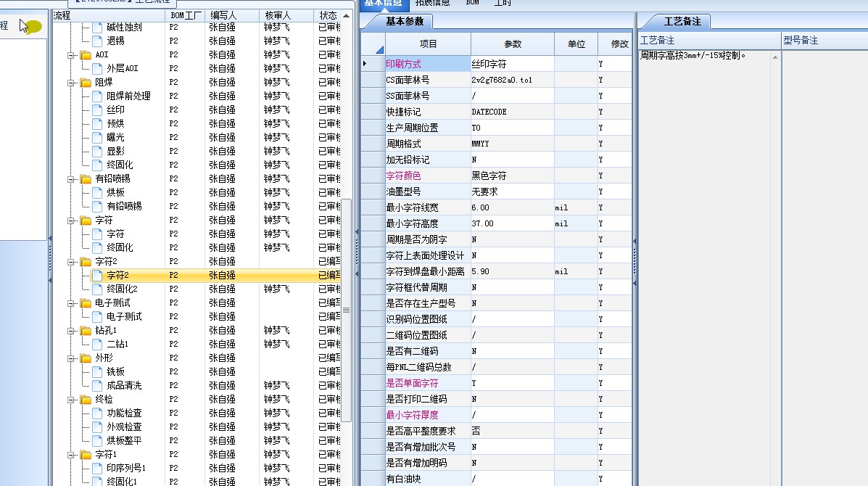
Task: Click the document icon beside 曝光
Action: click(x=97, y=137)
